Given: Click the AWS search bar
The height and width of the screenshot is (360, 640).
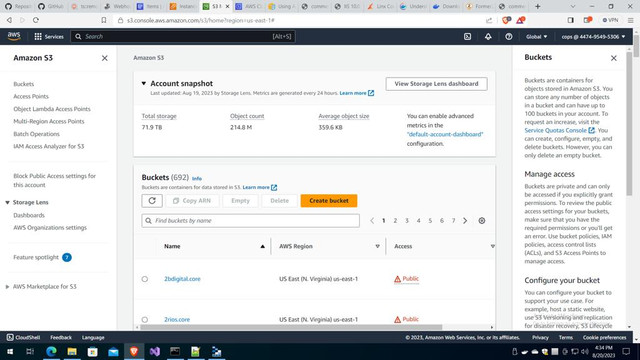Looking at the screenshot, I should pos(183,36).
